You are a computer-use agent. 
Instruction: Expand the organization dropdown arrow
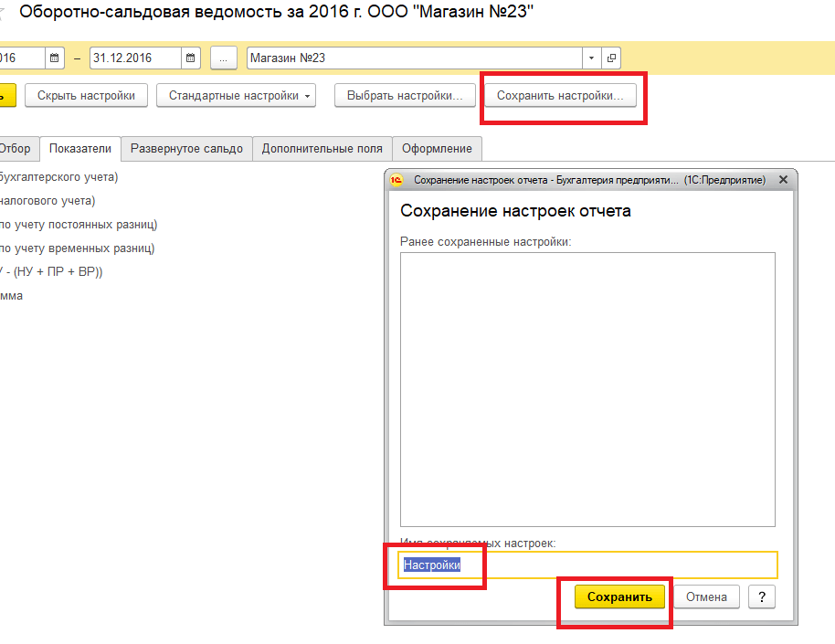(592, 58)
